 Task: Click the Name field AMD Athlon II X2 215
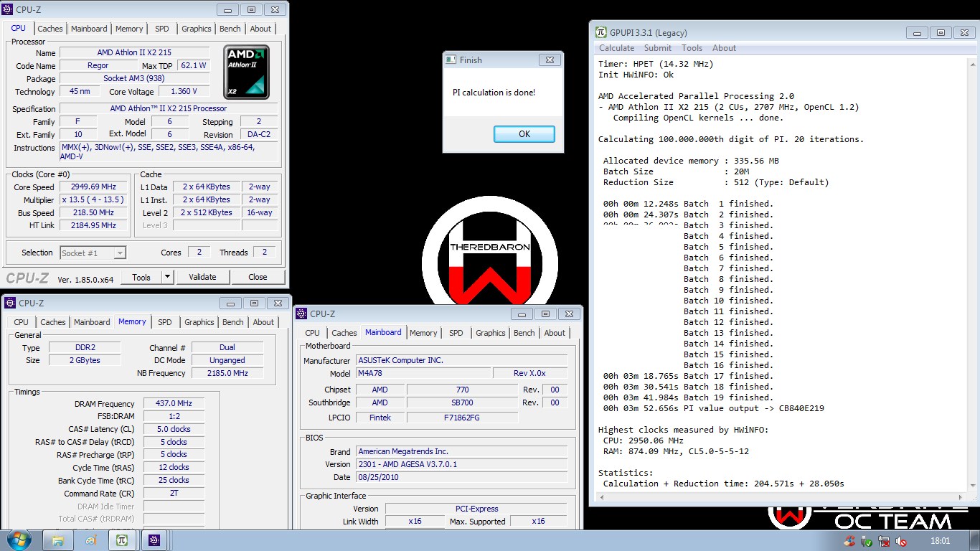click(x=134, y=53)
